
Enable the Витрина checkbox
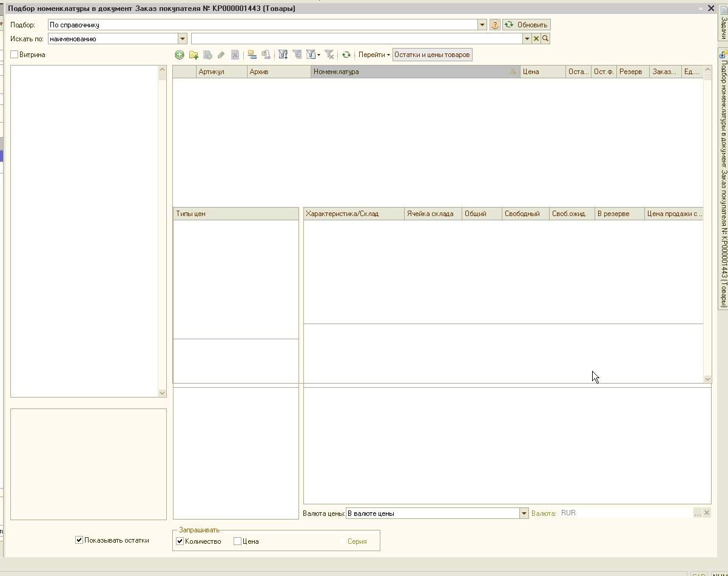pos(15,55)
